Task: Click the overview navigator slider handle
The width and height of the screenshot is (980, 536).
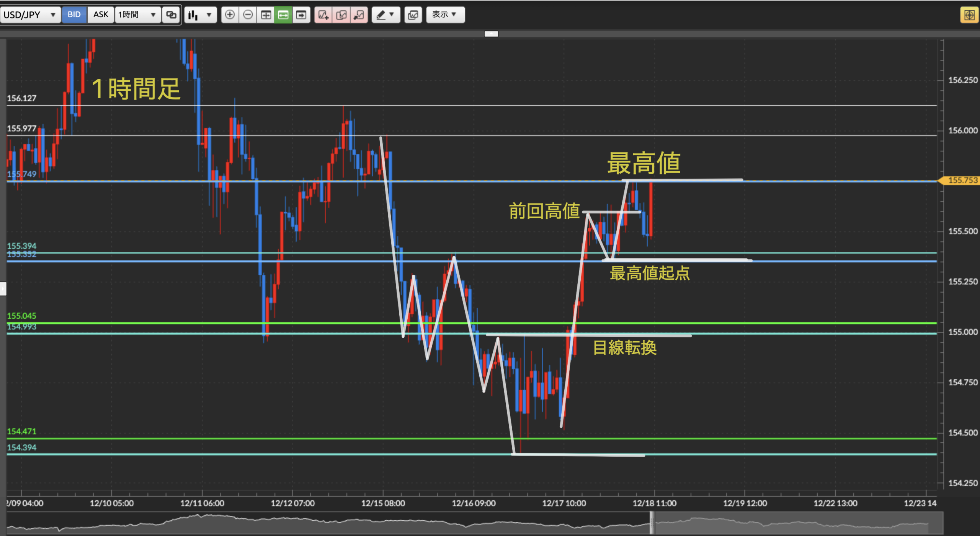Action: [652, 523]
